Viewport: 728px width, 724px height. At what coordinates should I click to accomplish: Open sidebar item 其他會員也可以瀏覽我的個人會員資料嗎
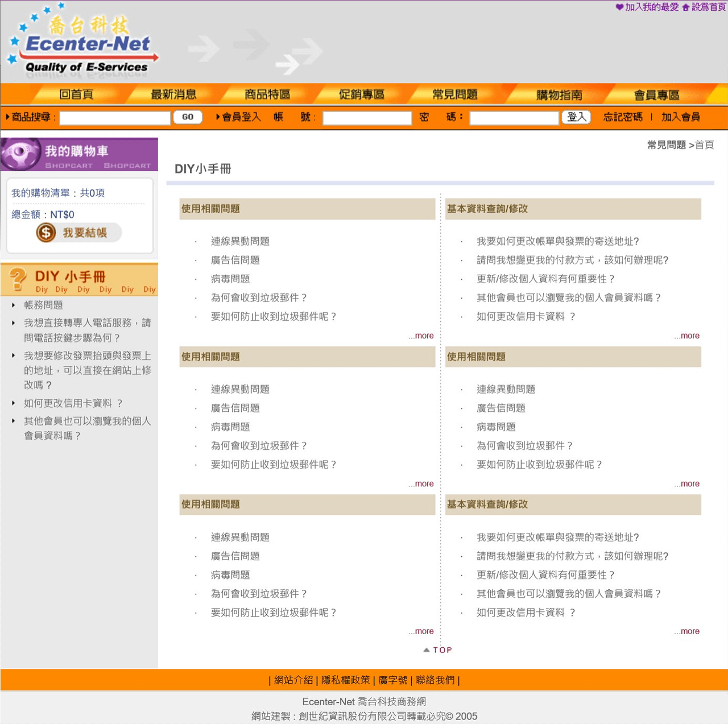[x=87, y=428]
